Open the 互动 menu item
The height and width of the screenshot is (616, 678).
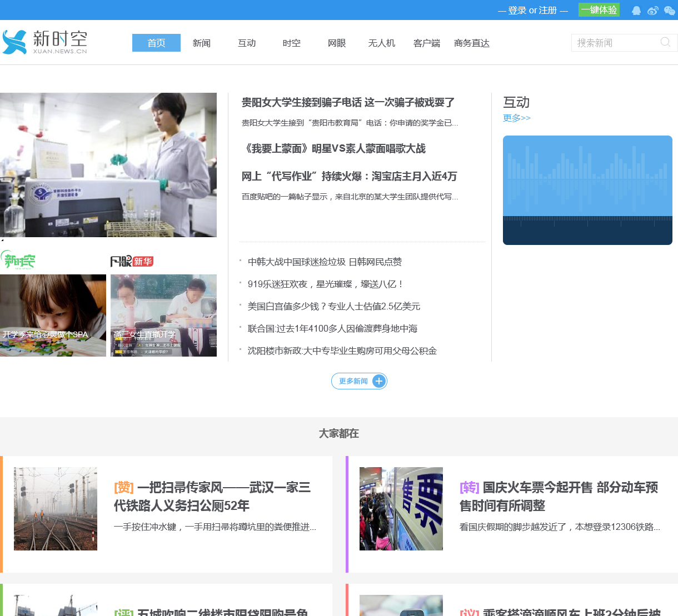pyautogui.click(x=247, y=43)
